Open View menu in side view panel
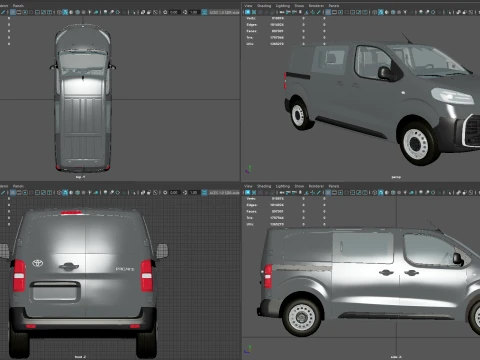 pyautogui.click(x=248, y=186)
